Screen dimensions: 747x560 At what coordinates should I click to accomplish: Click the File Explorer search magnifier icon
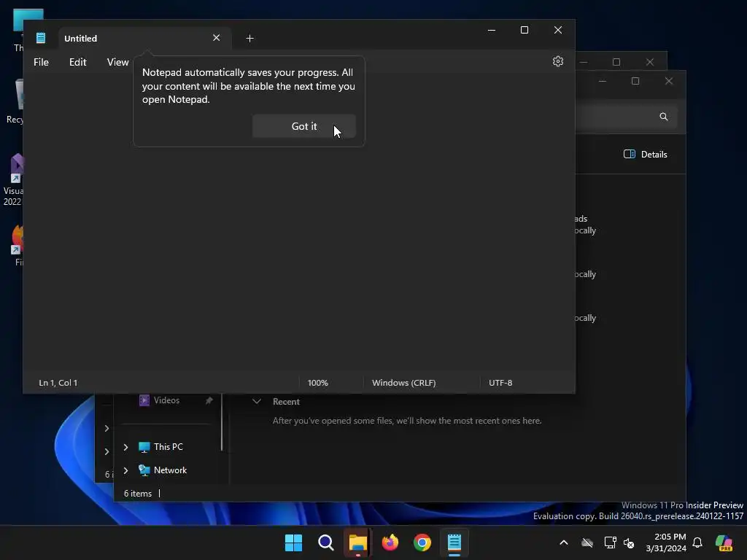point(664,117)
